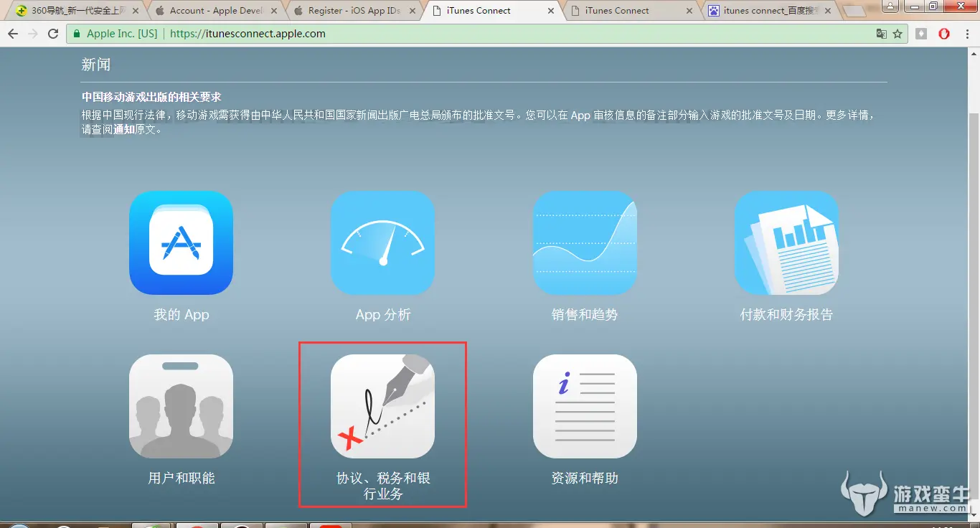The width and height of the screenshot is (980, 528).
Task: Open the Users and Roles (用户和职能) icon
Action: [181, 406]
